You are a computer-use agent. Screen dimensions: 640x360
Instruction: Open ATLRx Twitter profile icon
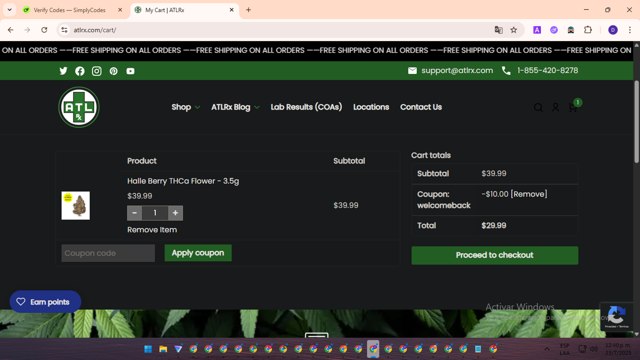(63, 71)
